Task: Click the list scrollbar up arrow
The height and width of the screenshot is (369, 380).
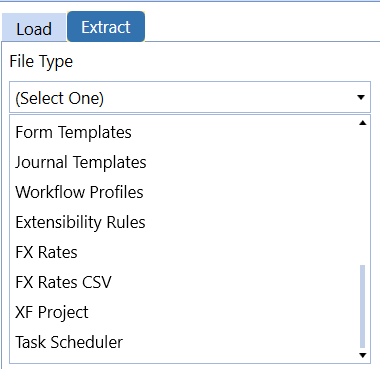Action: 363,123
